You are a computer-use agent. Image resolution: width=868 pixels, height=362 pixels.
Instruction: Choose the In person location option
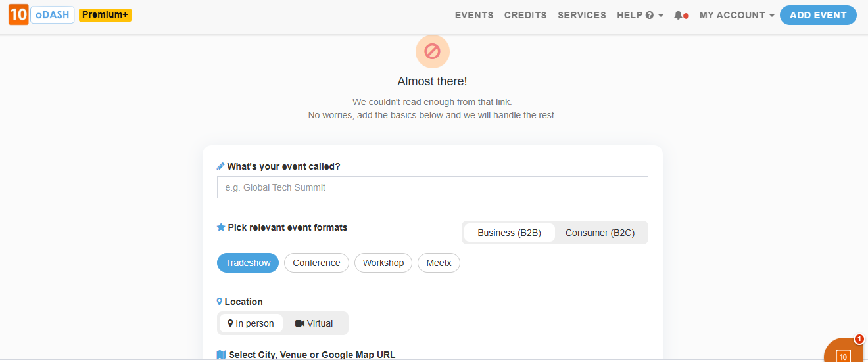(251, 323)
